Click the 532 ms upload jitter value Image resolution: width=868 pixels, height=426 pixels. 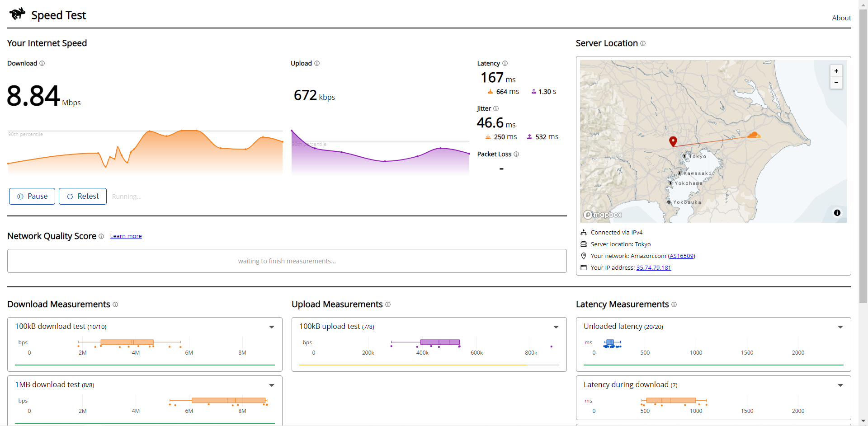tap(547, 137)
